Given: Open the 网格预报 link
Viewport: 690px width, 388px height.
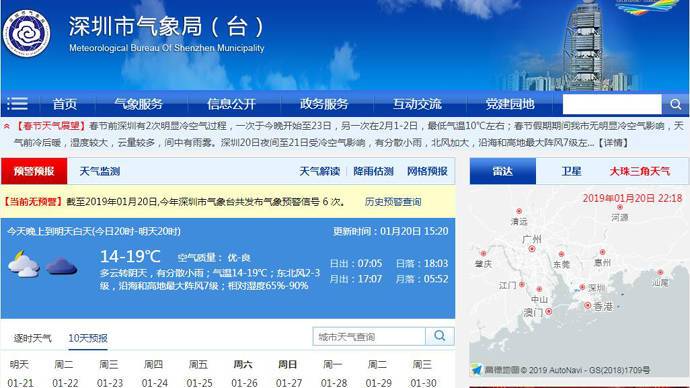Looking at the screenshot, I should 427,171.
